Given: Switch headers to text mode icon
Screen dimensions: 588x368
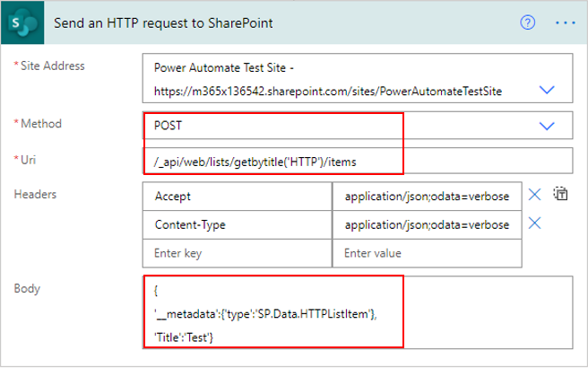Looking at the screenshot, I should pyautogui.click(x=560, y=194).
